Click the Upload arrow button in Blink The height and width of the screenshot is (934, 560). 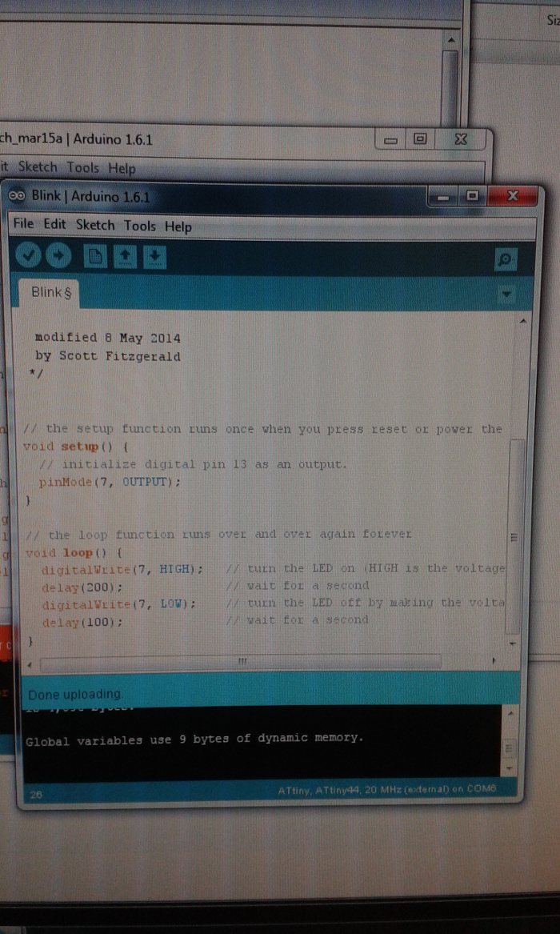point(59,256)
